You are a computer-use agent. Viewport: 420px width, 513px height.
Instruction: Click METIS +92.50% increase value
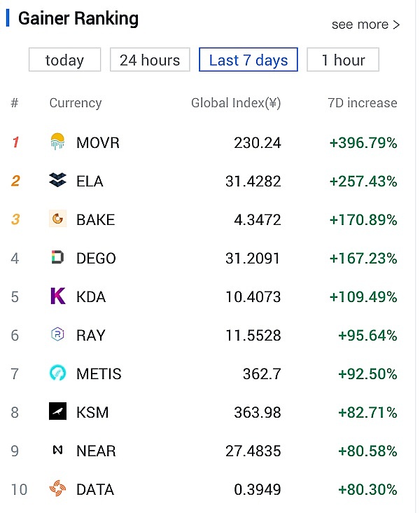[x=367, y=374]
